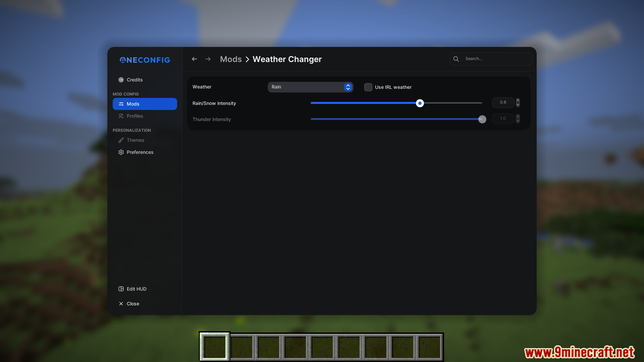This screenshot has height=362, width=644.
Task: Open the Weather dropdown showing Rain
Action: coord(310,87)
